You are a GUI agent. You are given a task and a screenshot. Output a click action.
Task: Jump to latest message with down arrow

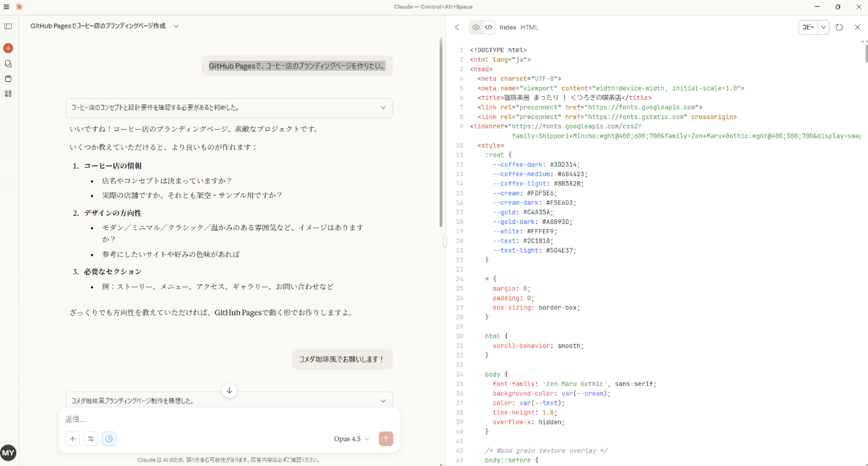coord(229,390)
